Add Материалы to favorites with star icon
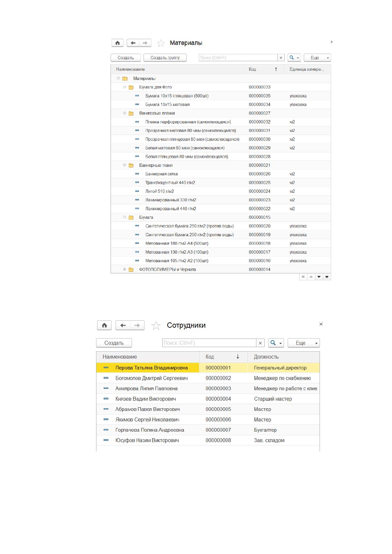Screen dimensions: 392x554 click(161, 43)
